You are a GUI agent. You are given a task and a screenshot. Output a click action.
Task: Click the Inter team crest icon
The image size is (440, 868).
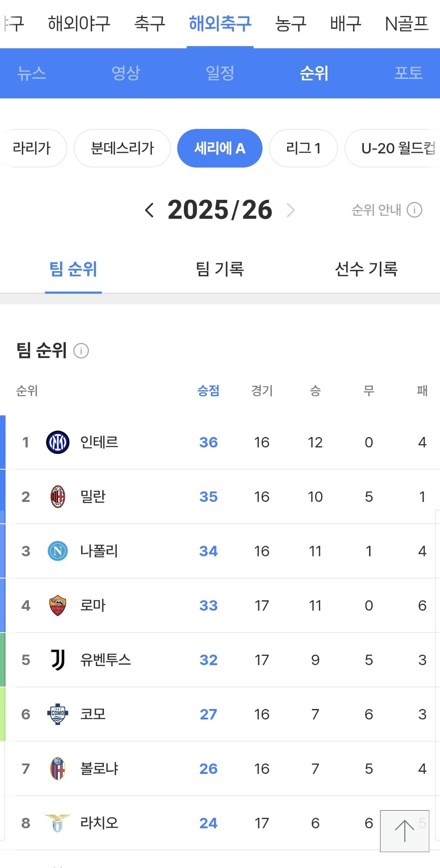(x=58, y=442)
